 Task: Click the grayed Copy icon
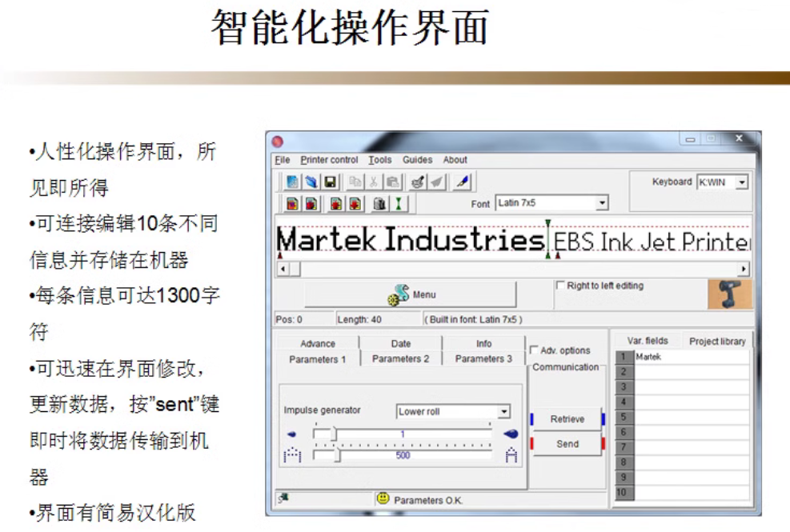[x=355, y=182]
